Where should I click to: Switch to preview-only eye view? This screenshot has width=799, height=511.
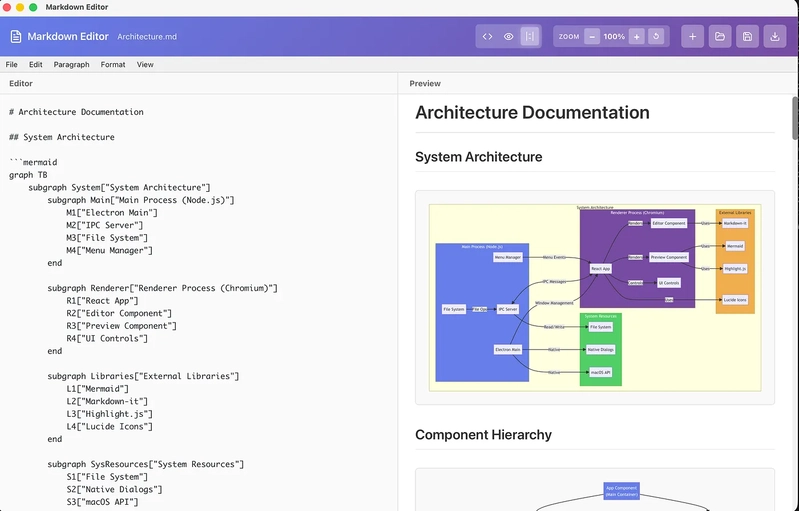(509, 37)
